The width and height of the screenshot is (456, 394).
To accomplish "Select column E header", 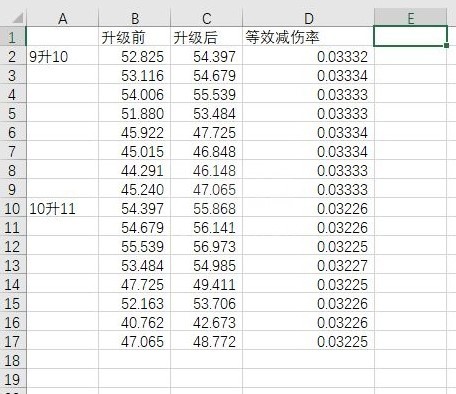I will [x=411, y=18].
